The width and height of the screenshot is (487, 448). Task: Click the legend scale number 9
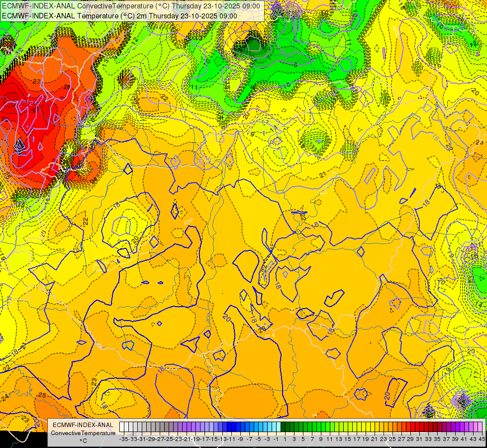[x=320, y=440]
